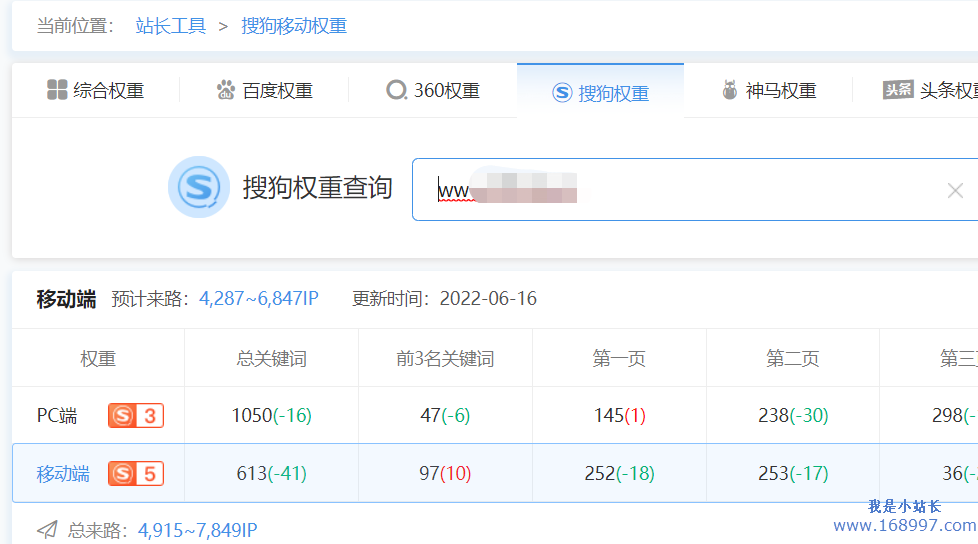The width and height of the screenshot is (978, 544).
Task: Switch to the 综合权重 tab
Action: [x=95, y=90]
